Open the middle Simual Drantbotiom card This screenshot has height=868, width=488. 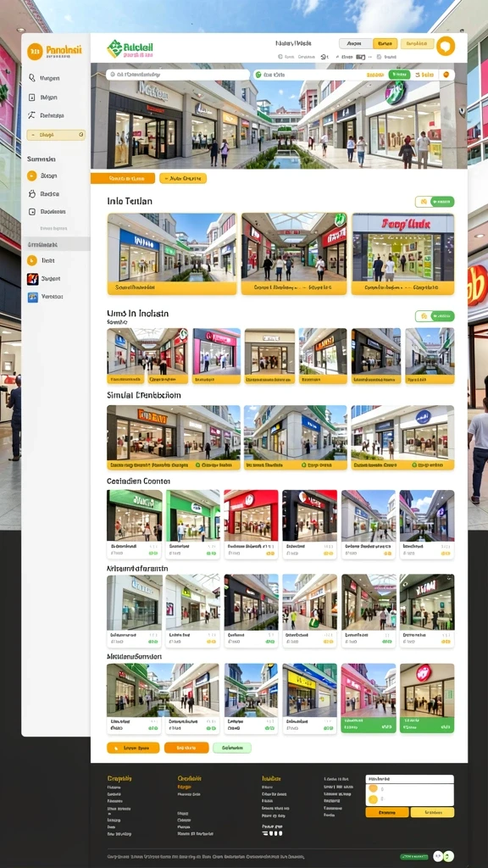(296, 437)
